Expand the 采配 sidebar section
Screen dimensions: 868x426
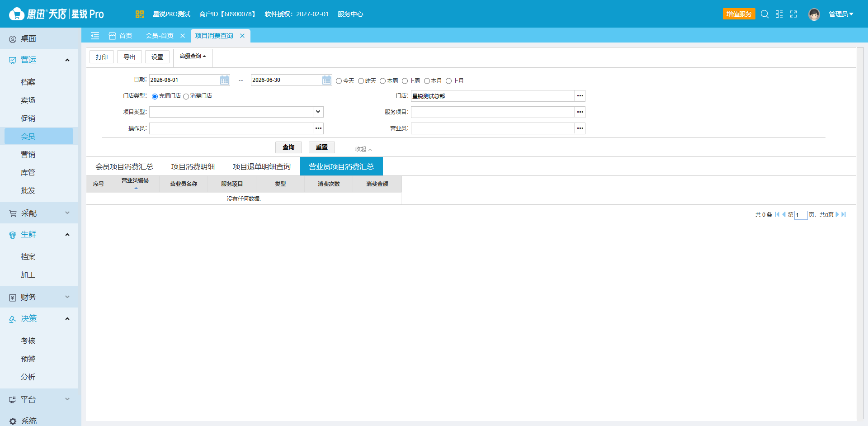39,213
